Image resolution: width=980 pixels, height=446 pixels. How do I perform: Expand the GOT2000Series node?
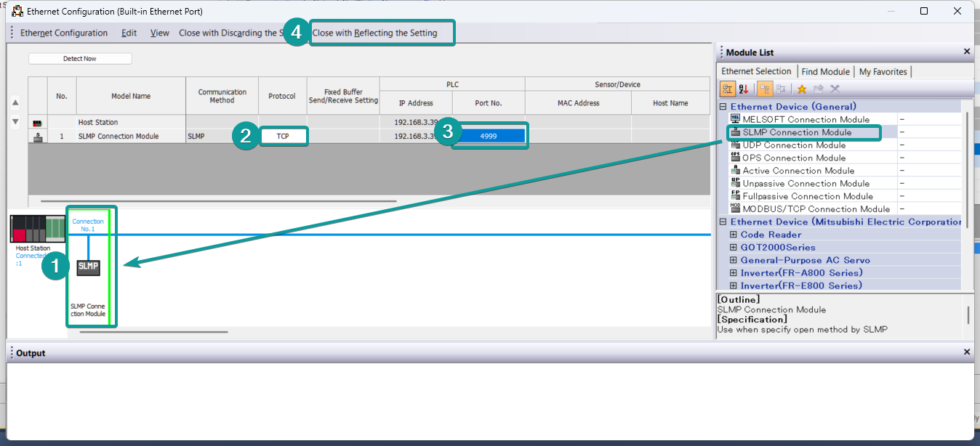[x=734, y=247]
